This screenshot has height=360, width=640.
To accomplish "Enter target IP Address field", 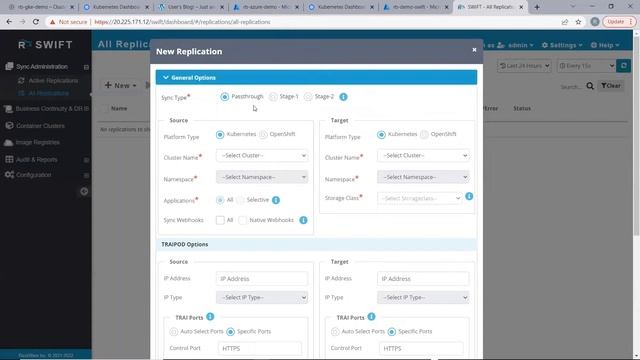I will click(x=423, y=279).
